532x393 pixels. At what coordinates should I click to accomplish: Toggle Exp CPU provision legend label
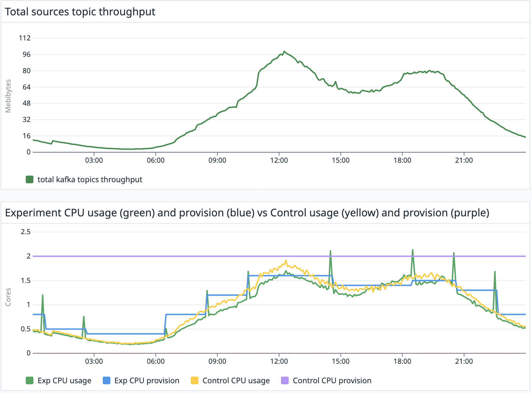click(x=147, y=380)
